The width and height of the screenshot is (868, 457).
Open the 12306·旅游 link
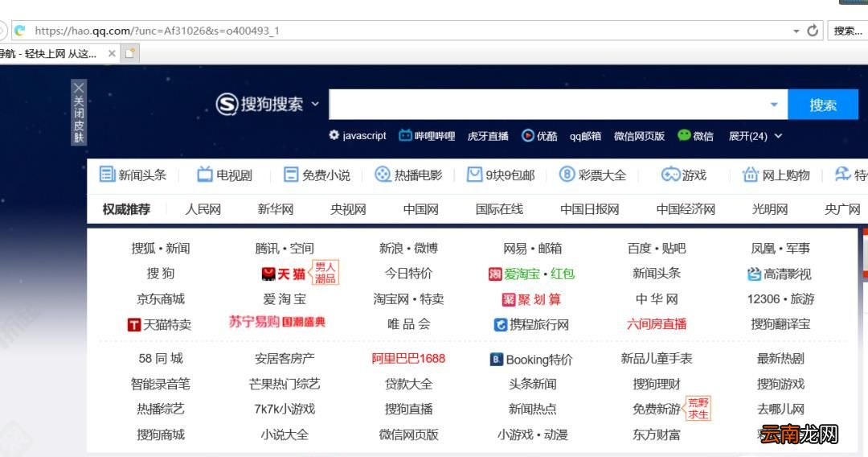780,299
